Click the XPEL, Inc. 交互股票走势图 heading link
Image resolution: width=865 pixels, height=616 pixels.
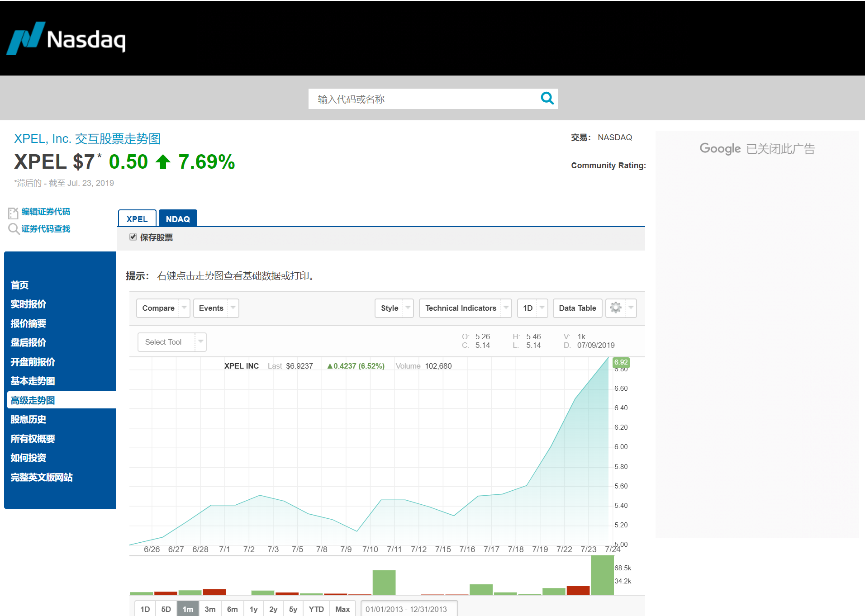point(87,138)
